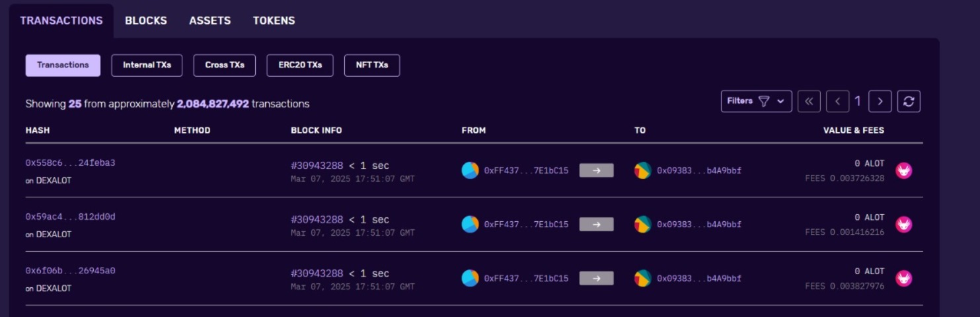Click the next page arrow icon
Screen dimensions: 980x317
pyautogui.click(x=880, y=101)
